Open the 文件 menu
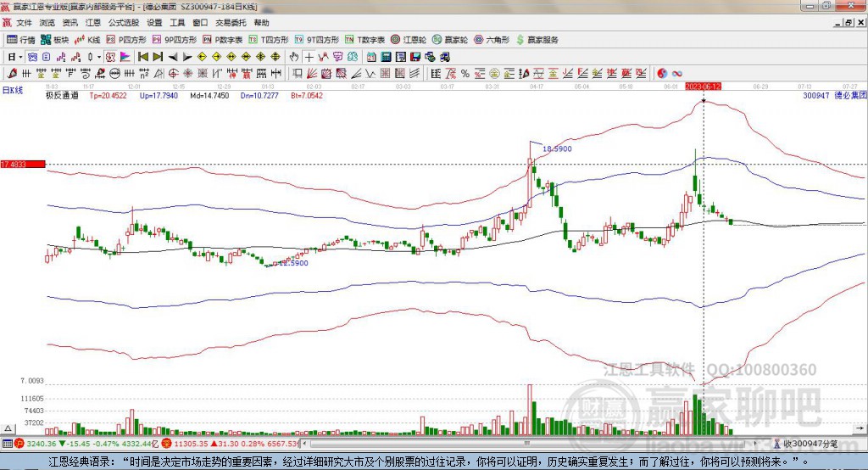Viewport: 868px width, 470px height. [x=24, y=23]
